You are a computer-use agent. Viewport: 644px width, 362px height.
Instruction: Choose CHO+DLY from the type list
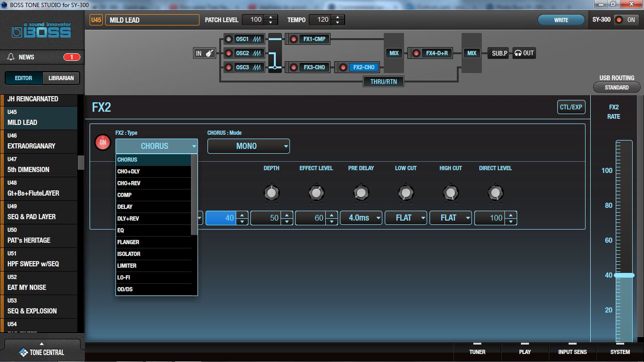click(x=153, y=172)
